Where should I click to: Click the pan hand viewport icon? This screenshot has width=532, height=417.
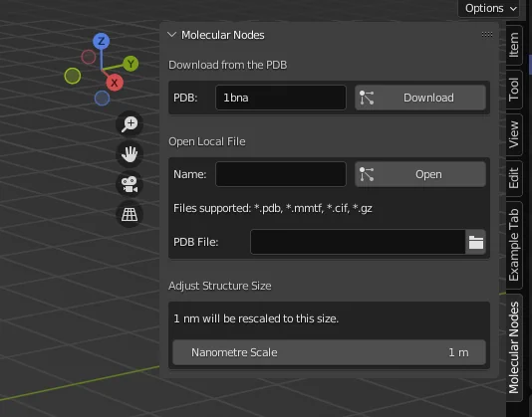tap(130, 154)
